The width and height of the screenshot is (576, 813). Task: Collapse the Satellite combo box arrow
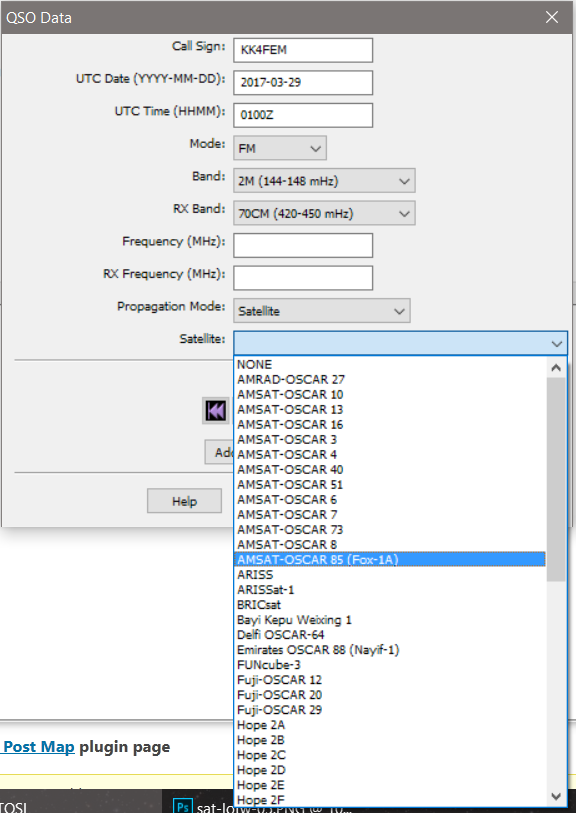[x=557, y=344]
